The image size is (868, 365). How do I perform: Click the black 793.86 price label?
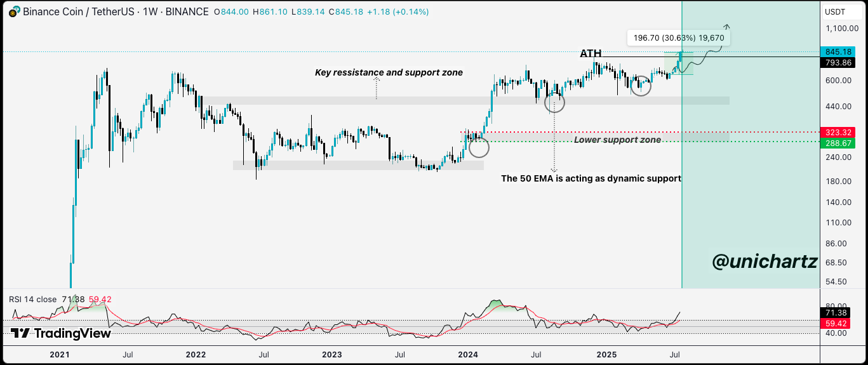click(838, 63)
